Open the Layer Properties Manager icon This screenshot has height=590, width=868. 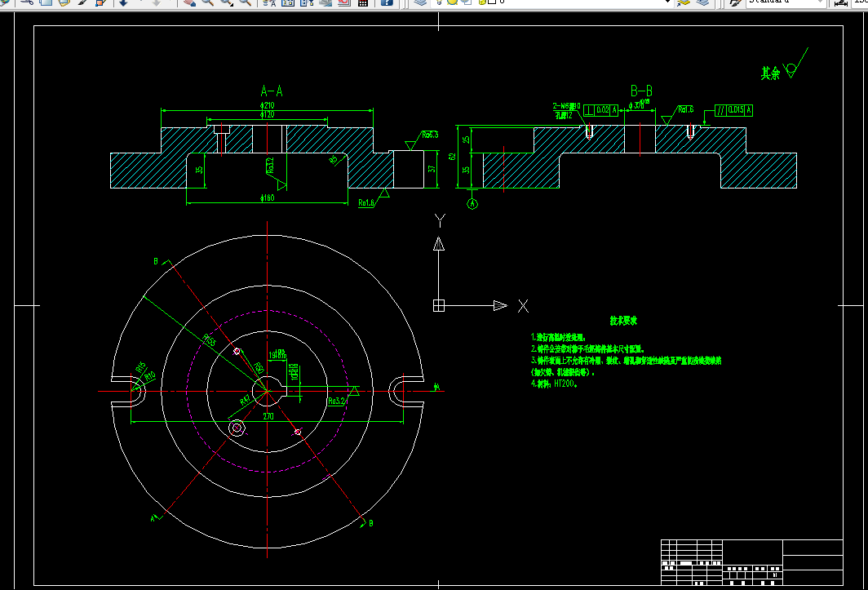(420, 2)
